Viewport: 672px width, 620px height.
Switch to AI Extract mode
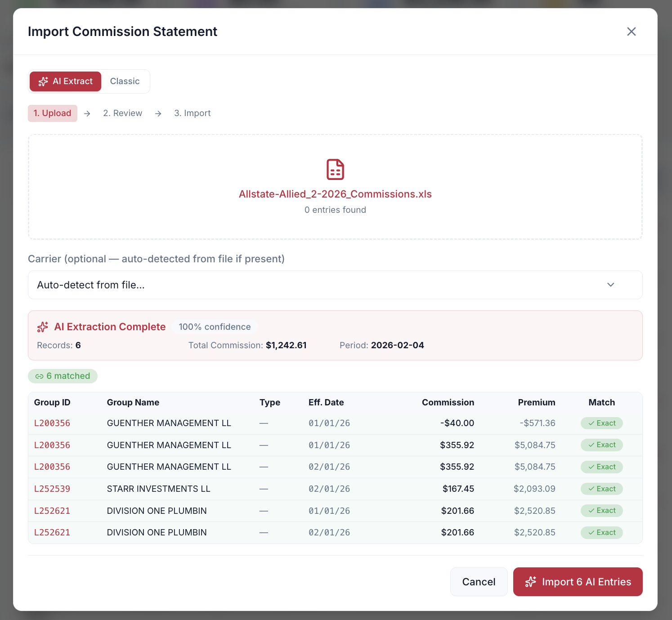click(66, 81)
